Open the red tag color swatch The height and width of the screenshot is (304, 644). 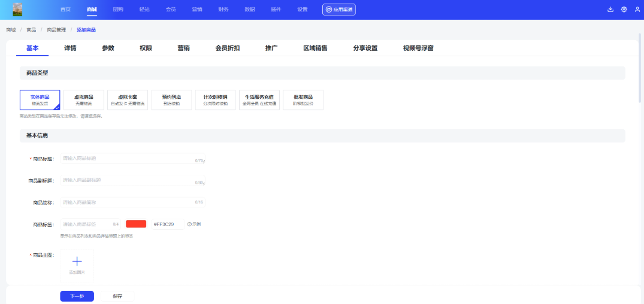pos(136,224)
